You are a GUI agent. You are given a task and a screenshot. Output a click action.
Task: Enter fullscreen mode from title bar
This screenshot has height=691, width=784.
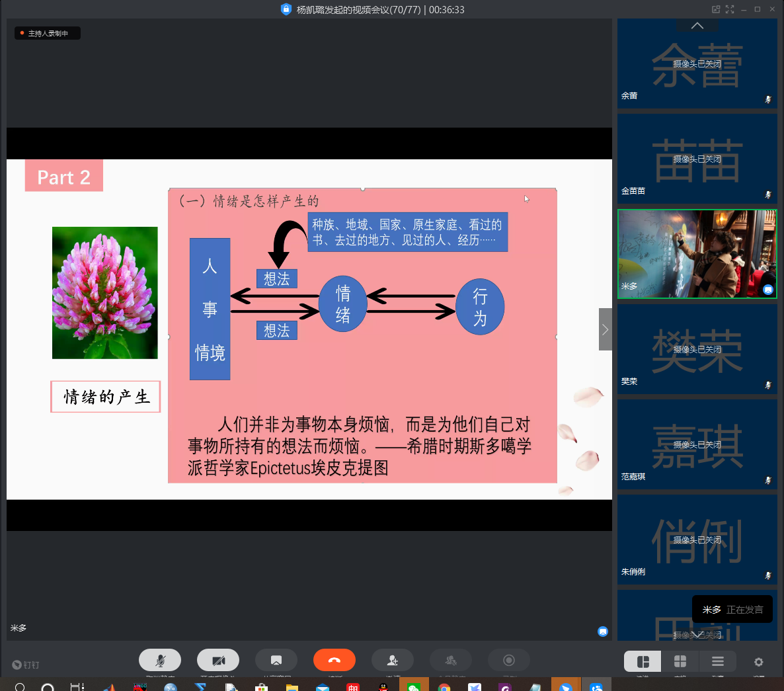pyautogui.click(x=730, y=9)
